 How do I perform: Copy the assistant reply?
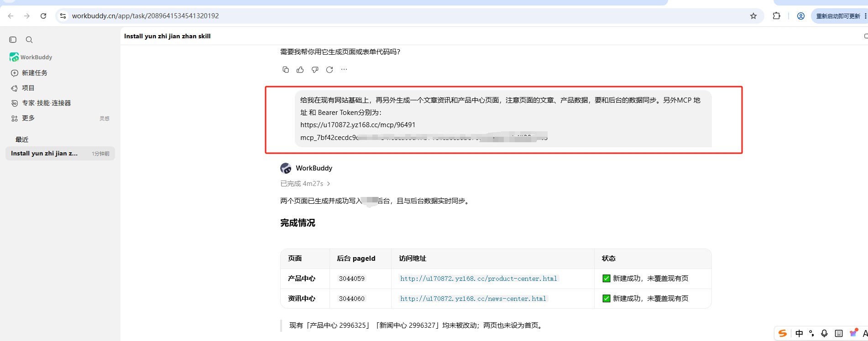286,70
